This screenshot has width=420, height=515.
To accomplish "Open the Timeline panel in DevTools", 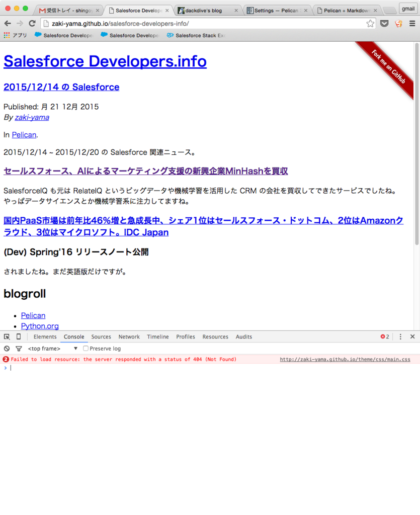I will (158, 336).
